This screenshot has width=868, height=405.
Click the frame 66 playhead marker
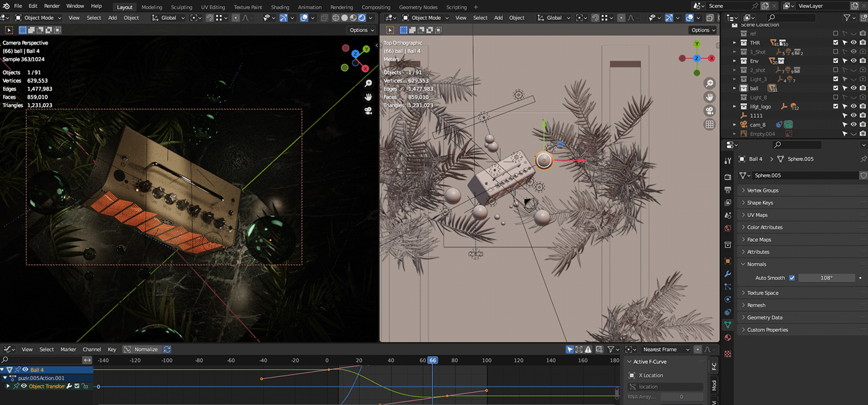[432, 360]
